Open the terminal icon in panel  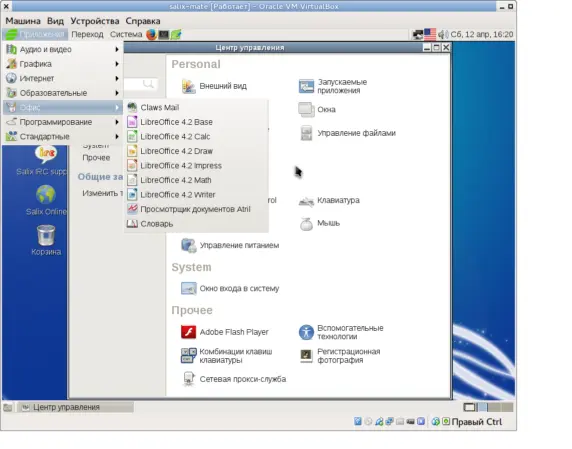(163, 34)
